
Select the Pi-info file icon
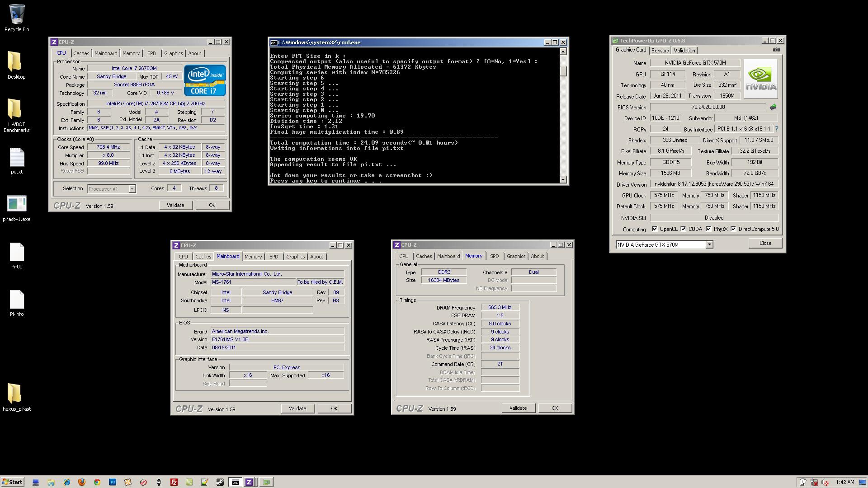17,303
